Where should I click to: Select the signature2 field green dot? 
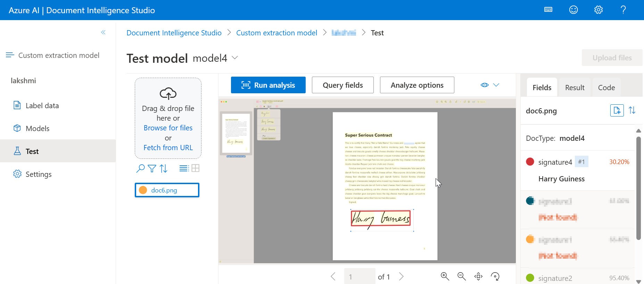pos(530,278)
